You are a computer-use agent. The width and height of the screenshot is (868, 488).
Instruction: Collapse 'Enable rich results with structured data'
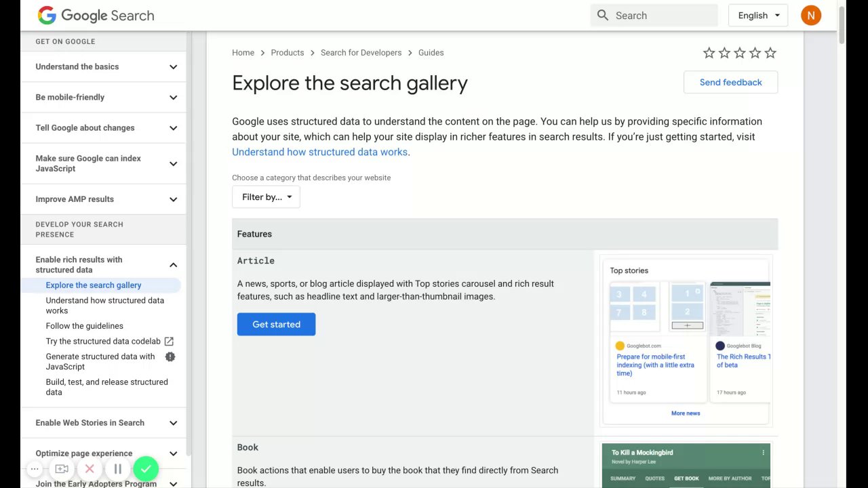click(173, 264)
